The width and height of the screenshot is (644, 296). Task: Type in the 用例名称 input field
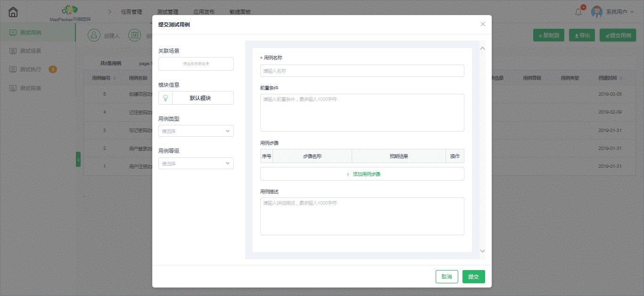pos(362,71)
